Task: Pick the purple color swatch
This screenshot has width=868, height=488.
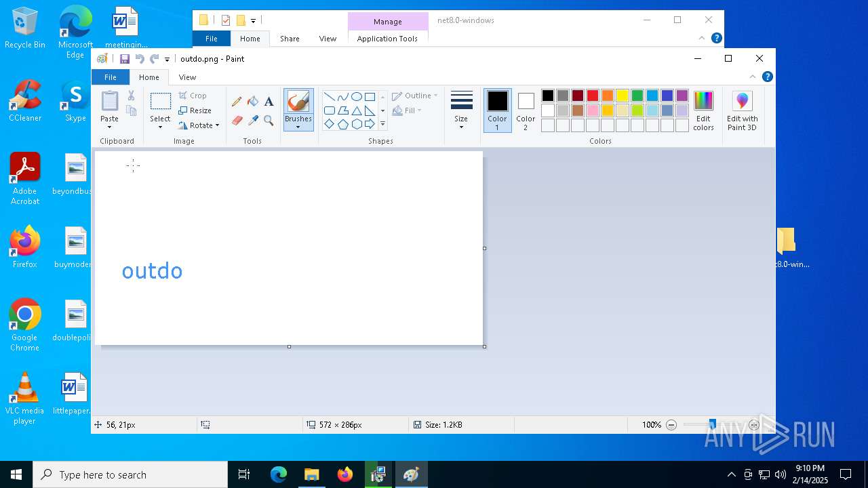Action: tap(682, 96)
